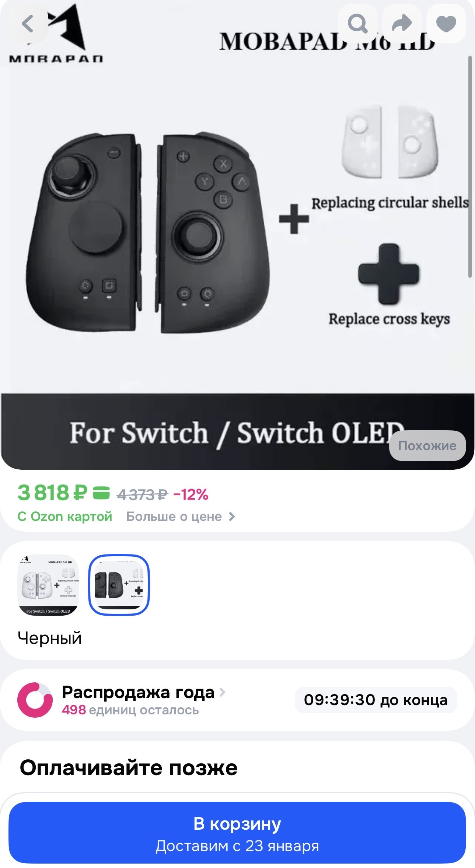
Task: Tap the green Ozon card icon
Action: pyautogui.click(x=101, y=493)
